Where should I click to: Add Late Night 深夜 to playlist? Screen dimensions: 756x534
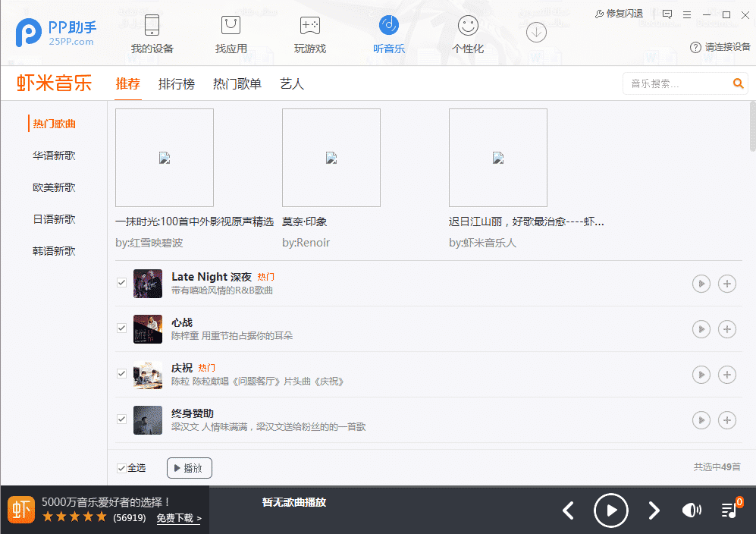pos(727,284)
